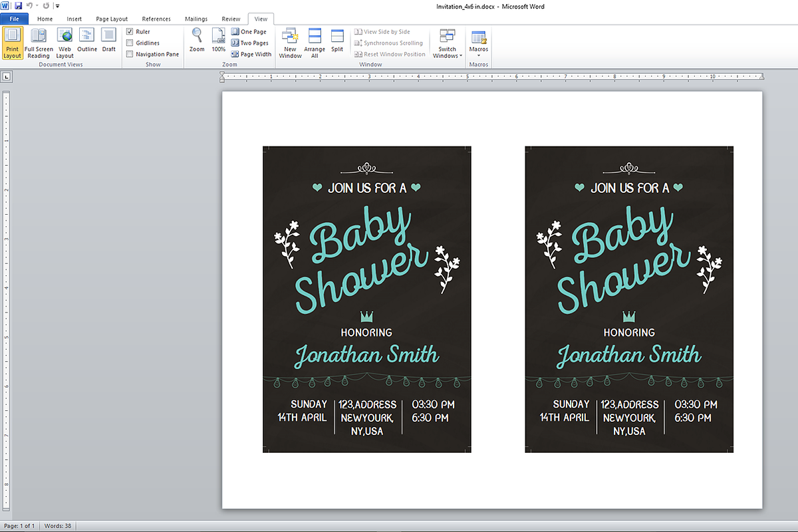This screenshot has height=532, width=798.
Task: Open the Macros dropdown
Action: pos(478,43)
